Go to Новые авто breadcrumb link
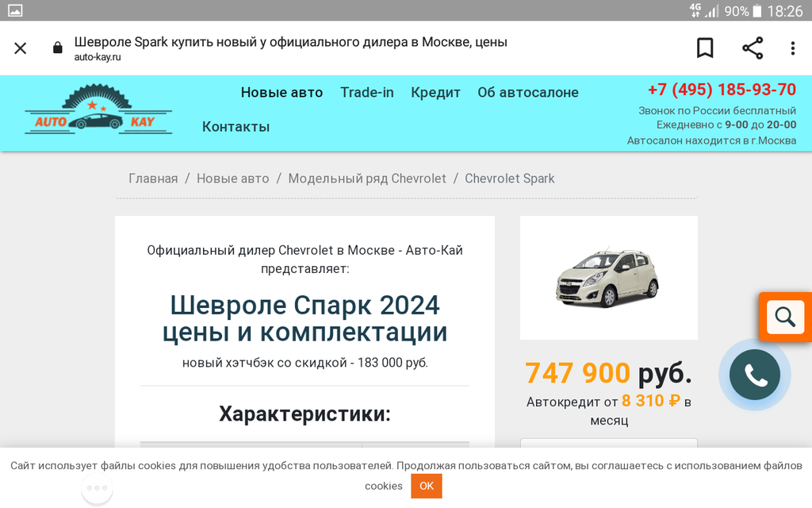Screen dimensions: 812x508 (x=232, y=179)
